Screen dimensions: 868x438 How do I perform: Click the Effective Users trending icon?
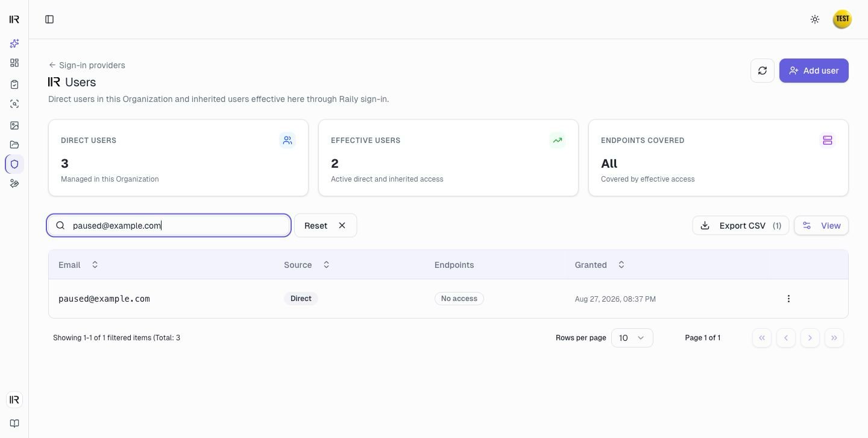pos(558,141)
